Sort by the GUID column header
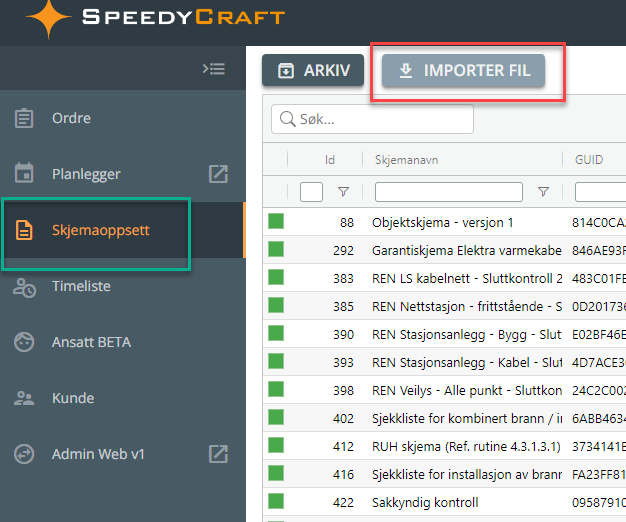The image size is (626, 522). 589,160
